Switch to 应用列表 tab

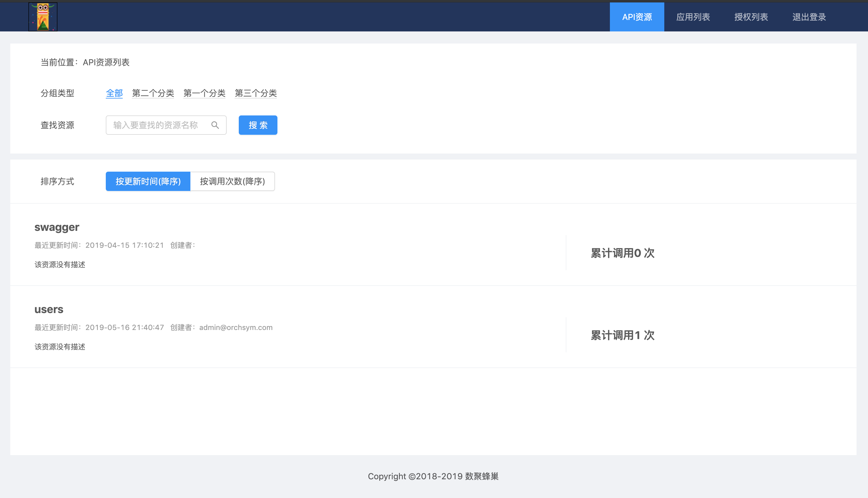pos(693,17)
